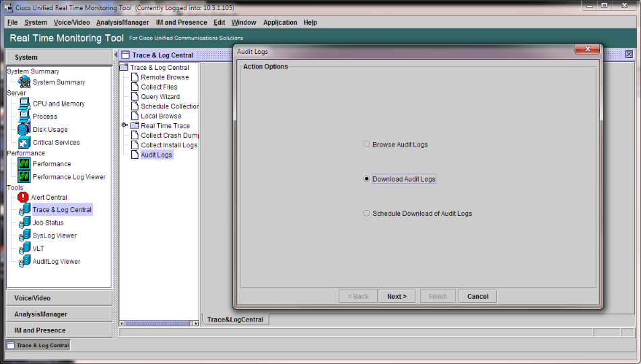Screen dimensions: 641x364
Task: Switch to the Trace&LogCentral bottom tab
Action: [235, 320]
